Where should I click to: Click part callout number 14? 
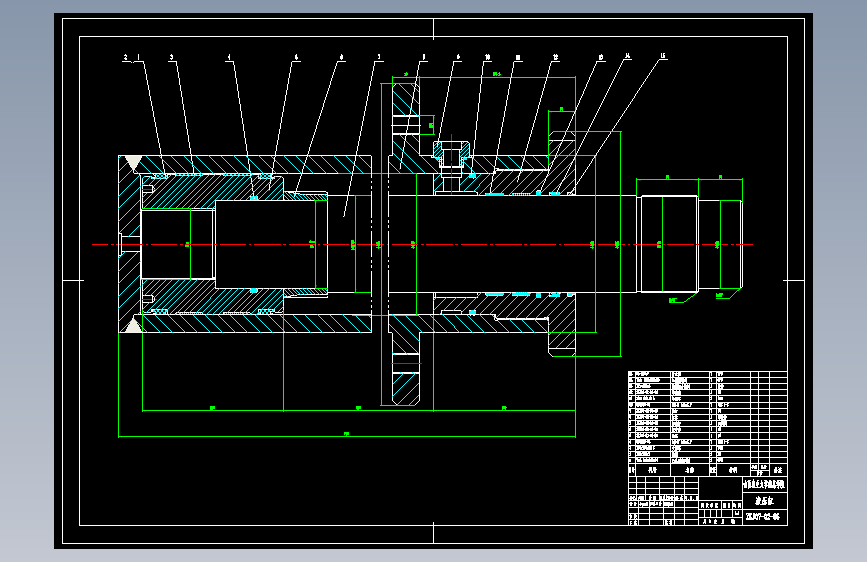pyautogui.click(x=628, y=56)
